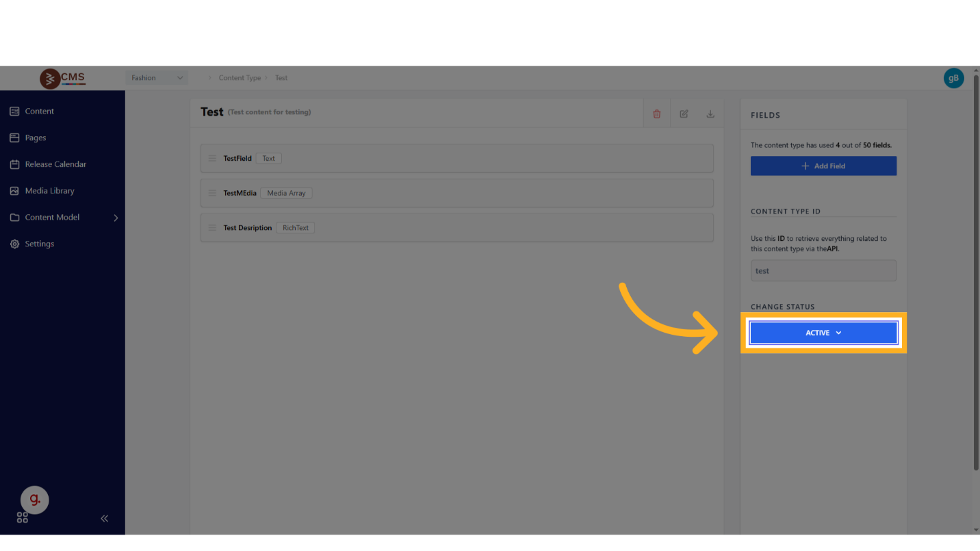Click drag handle icon of TestField row
The width and height of the screenshot is (980, 551).
pos(212,158)
